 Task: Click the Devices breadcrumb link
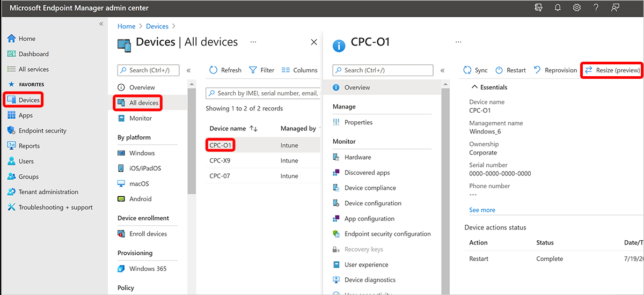157,26
